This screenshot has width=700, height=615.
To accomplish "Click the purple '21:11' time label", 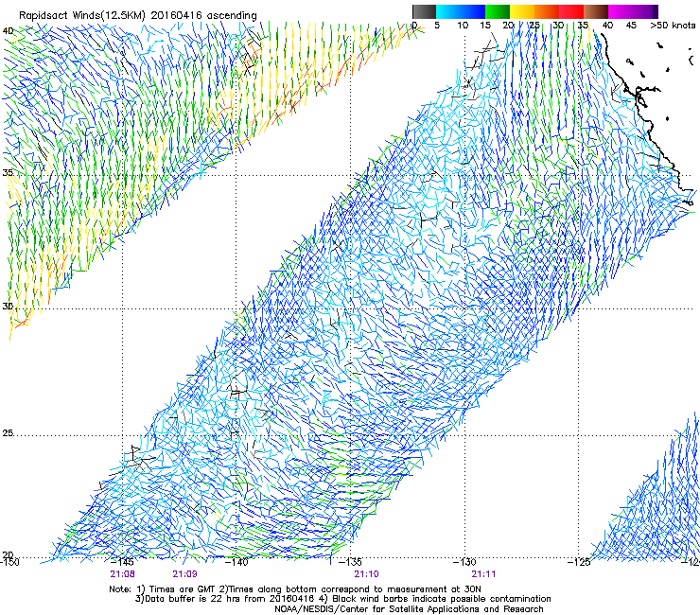I will click(483, 574).
